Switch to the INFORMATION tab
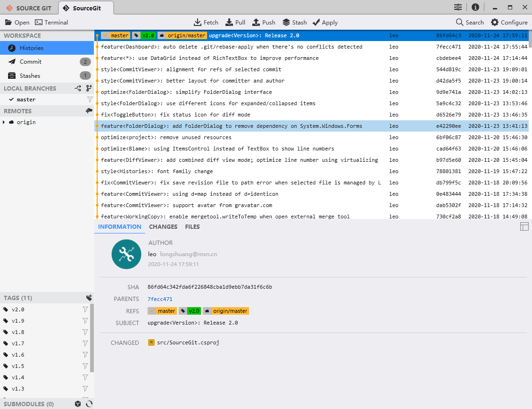The height and width of the screenshot is (409, 532). point(120,227)
